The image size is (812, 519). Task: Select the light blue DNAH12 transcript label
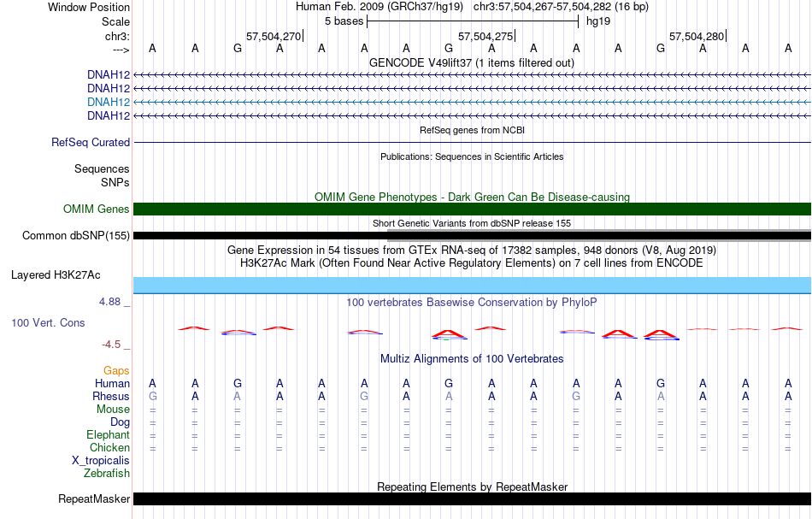[109, 102]
